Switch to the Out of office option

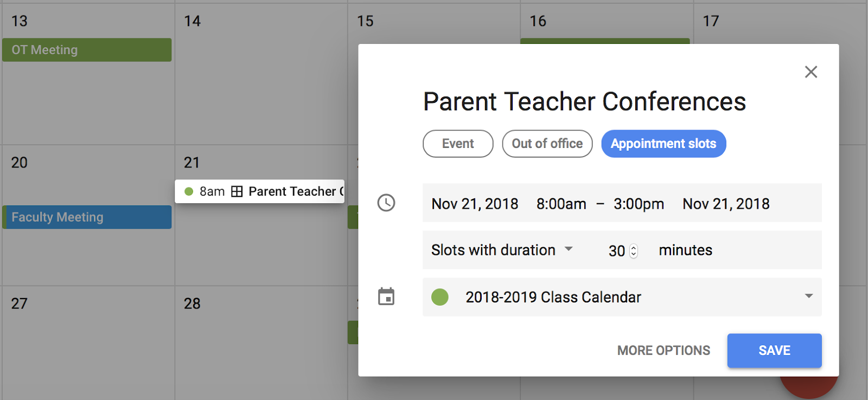547,144
